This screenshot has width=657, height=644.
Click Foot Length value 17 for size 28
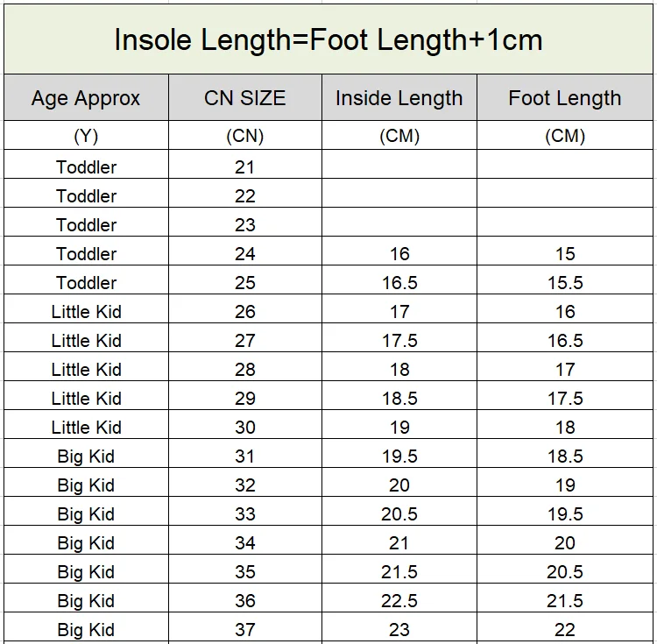pos(565,369)
